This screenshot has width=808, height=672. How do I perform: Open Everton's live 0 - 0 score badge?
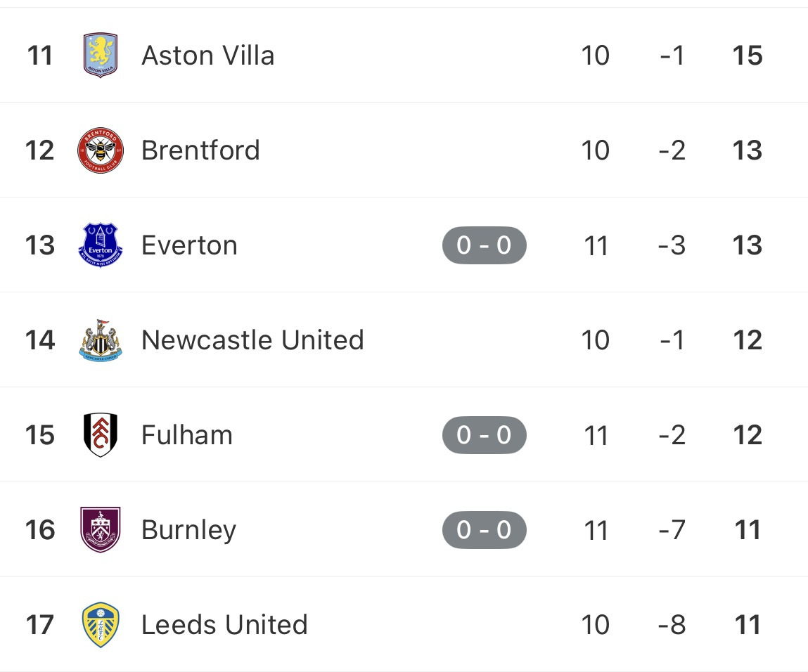pyautogui.click(x=484, y=245)
